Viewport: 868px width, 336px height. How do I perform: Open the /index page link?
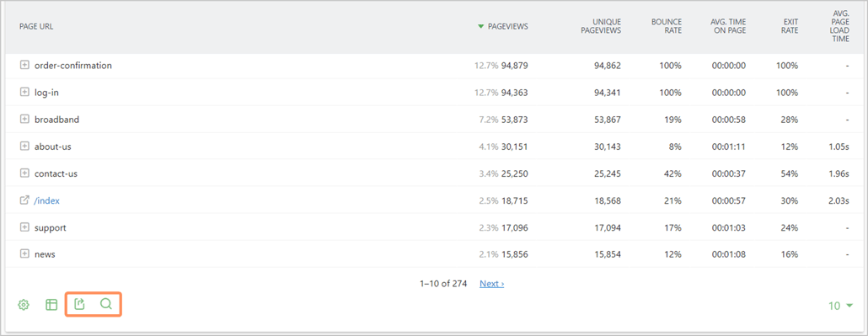point(47,201)
